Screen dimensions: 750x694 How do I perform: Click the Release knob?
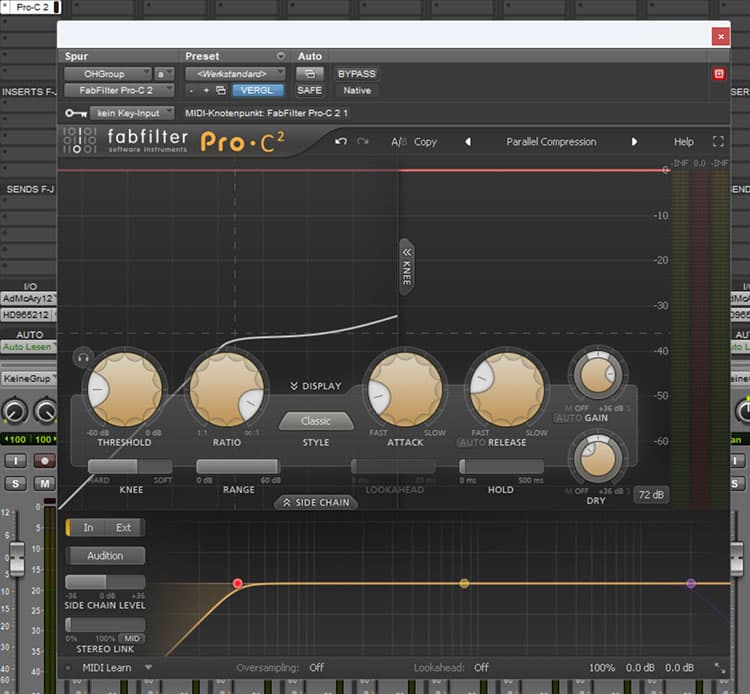(x=507, y=389)
